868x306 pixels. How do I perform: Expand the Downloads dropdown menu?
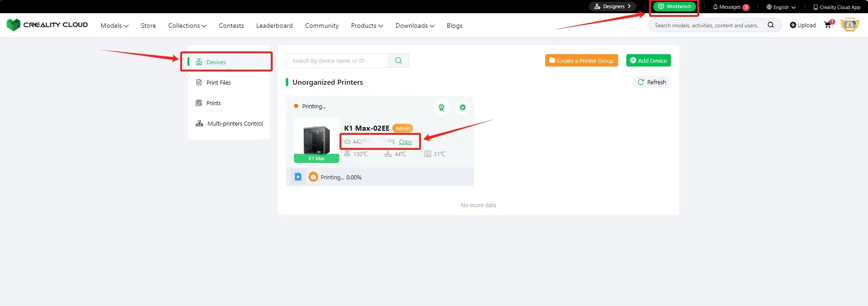click(415, 25)
